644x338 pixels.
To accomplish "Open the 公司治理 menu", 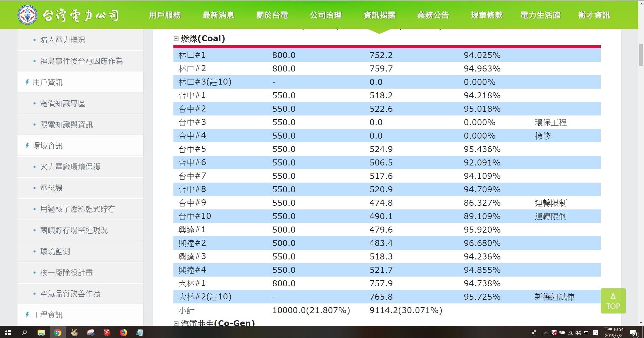I will (326, 15).
